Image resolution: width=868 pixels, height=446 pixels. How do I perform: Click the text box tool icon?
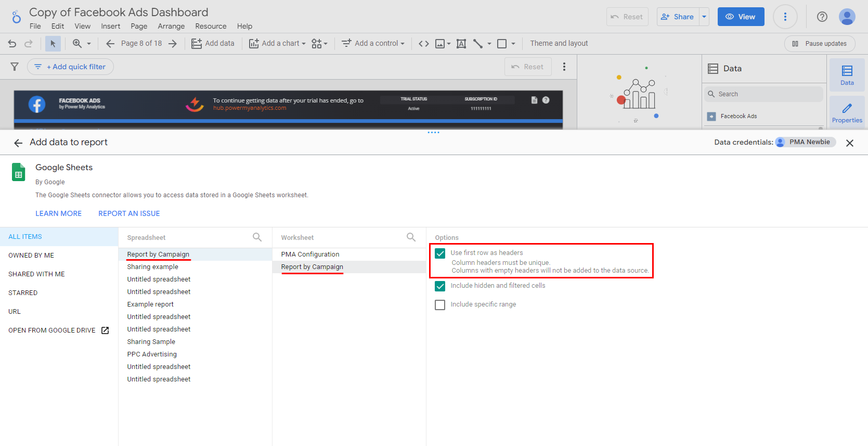click(x=461, y=44)
